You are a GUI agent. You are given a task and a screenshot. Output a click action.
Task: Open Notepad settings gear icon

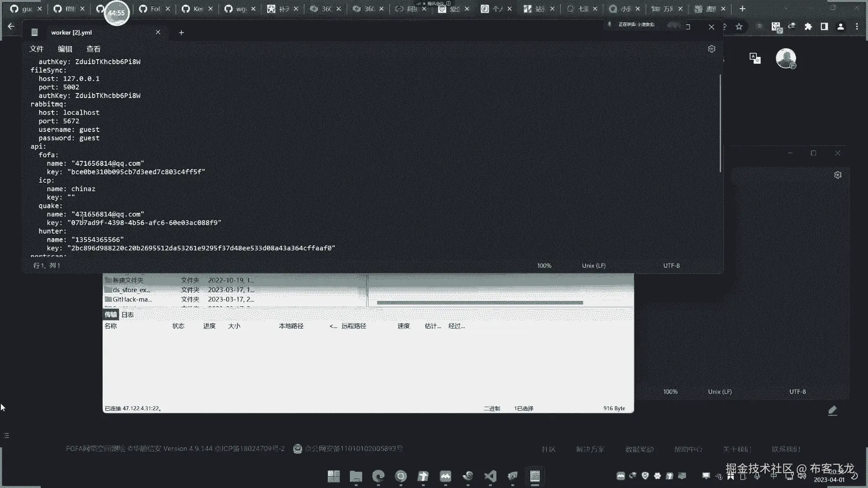(x=712, y=49)
